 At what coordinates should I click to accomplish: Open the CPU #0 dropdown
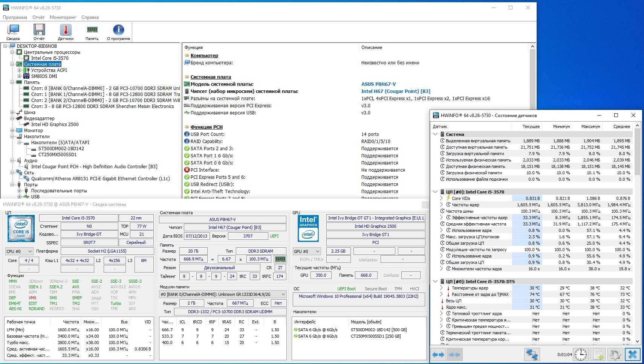[x=20, y=251]
